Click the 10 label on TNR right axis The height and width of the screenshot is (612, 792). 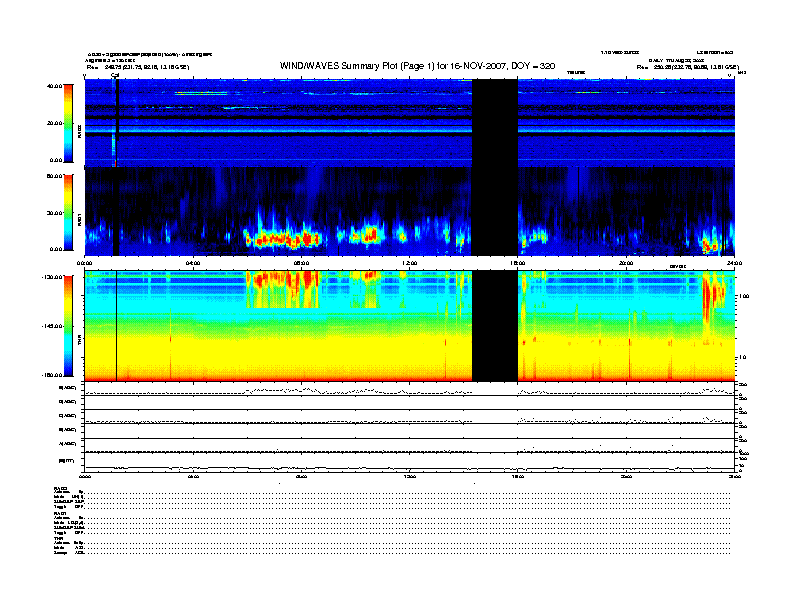(742, 358)
